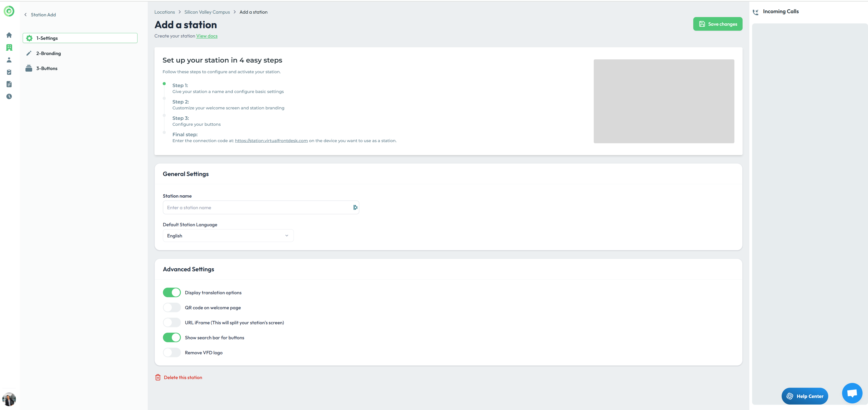The image size is (868, 410).
Task: Open the Users person icon in sidebar
Action: tap(9, 60)
